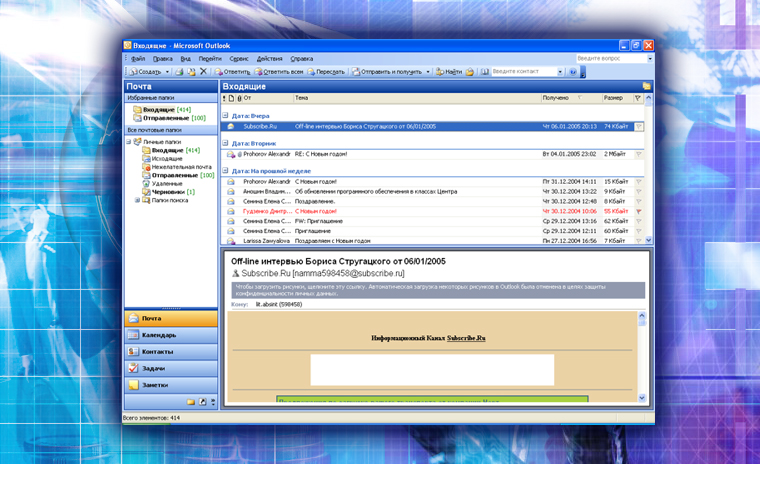
Task: Click the Найти search button
Action: (449, 72)
